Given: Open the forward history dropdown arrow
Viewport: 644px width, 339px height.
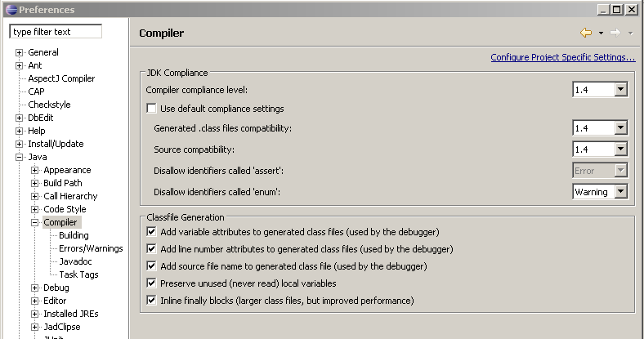Looking at the screenshot, I should (630, 33).
